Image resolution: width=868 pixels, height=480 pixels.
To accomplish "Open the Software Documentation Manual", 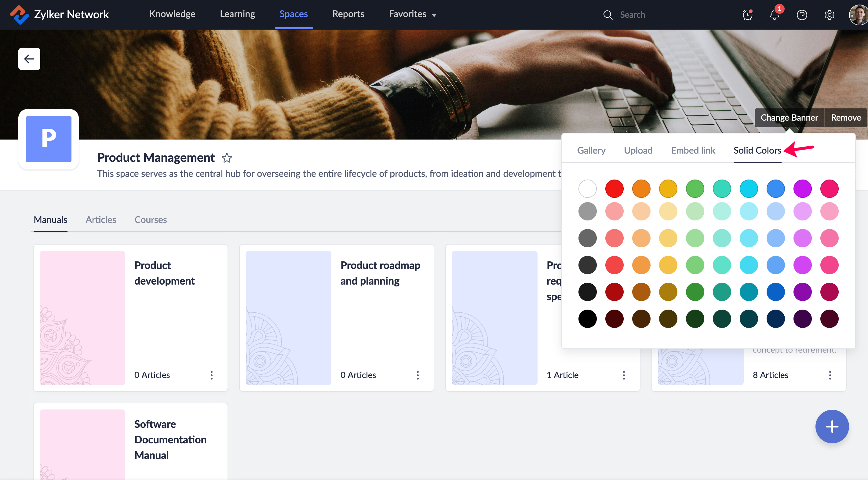I will (x=170, y=440).
